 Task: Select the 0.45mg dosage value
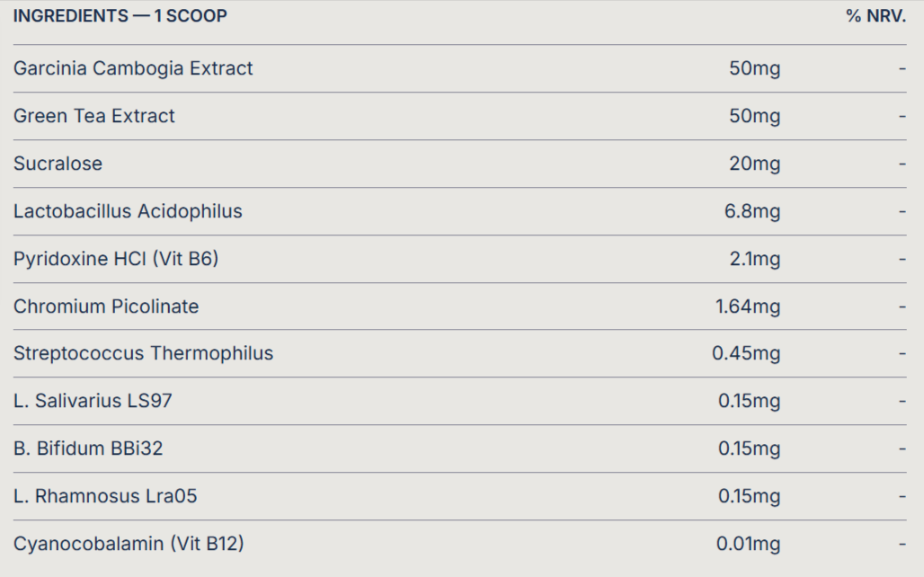746,353
